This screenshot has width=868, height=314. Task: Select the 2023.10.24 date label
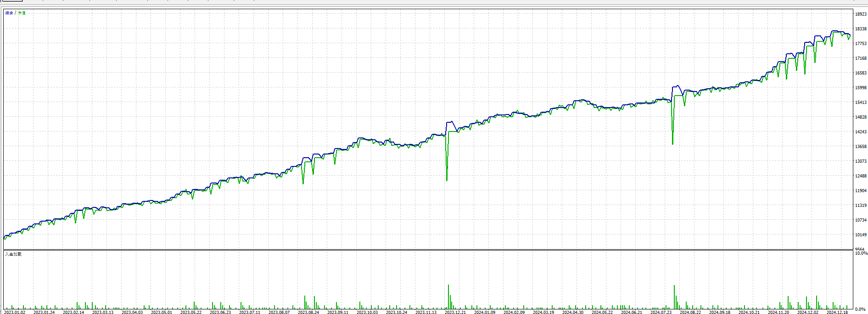pyautogui.click(x=397, y=312)
